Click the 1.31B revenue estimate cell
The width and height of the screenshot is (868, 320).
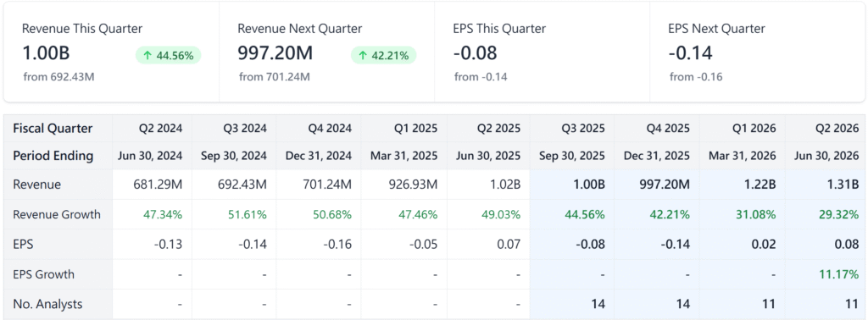826,185
